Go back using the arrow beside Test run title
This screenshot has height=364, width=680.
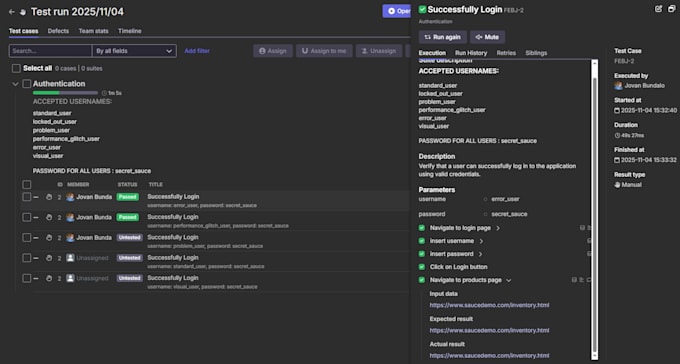click(12, 12)
